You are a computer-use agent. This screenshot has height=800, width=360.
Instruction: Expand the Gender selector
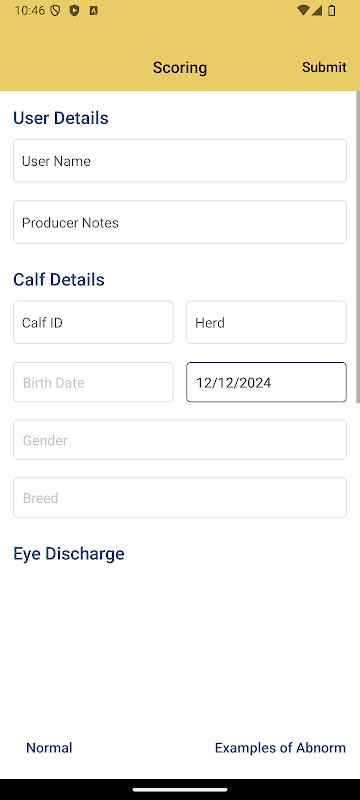point(180,440)
